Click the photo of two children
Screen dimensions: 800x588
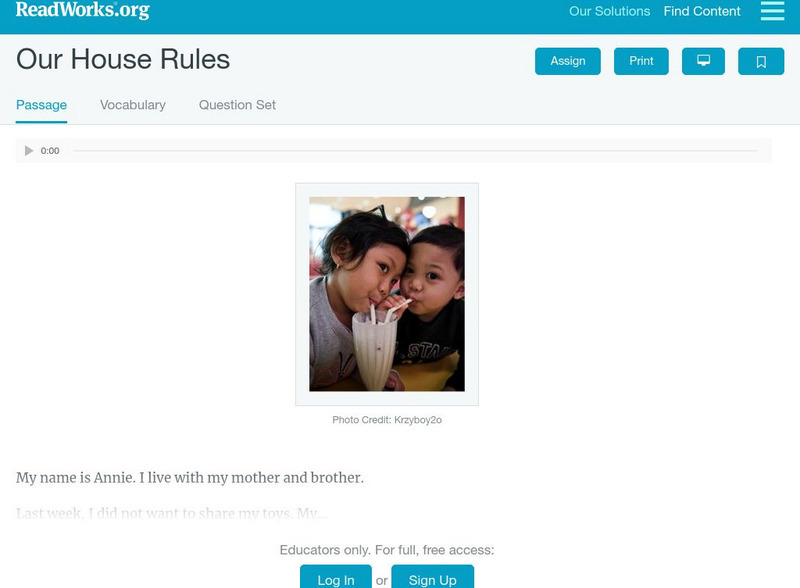[x=390, y=290]
